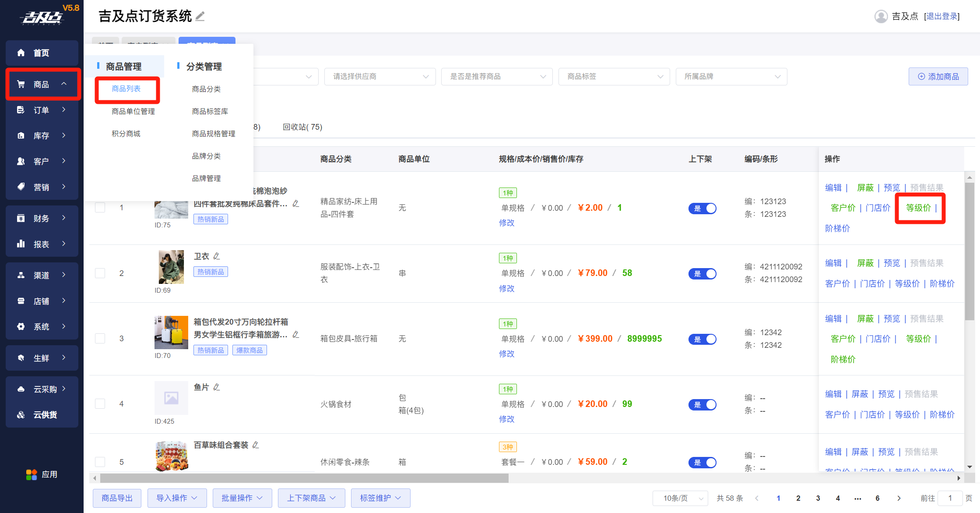Screen dimensions: 980x513
Task: Toggle off shelf switch for 卫衣 row
Action: pos(702,274)
